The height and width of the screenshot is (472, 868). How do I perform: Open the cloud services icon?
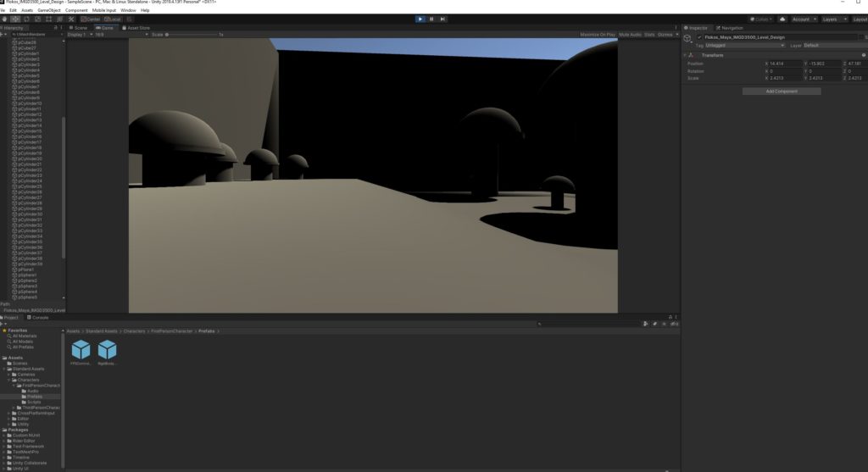click(782, 19)
